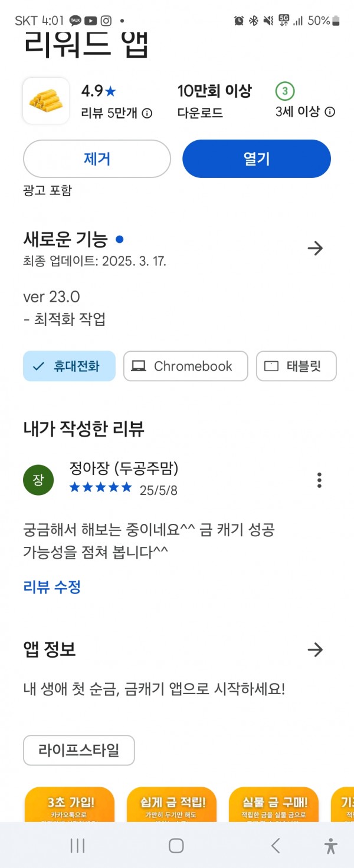
Task: Tap the accessibility icon in navigation bar
Action: [331, 846]
